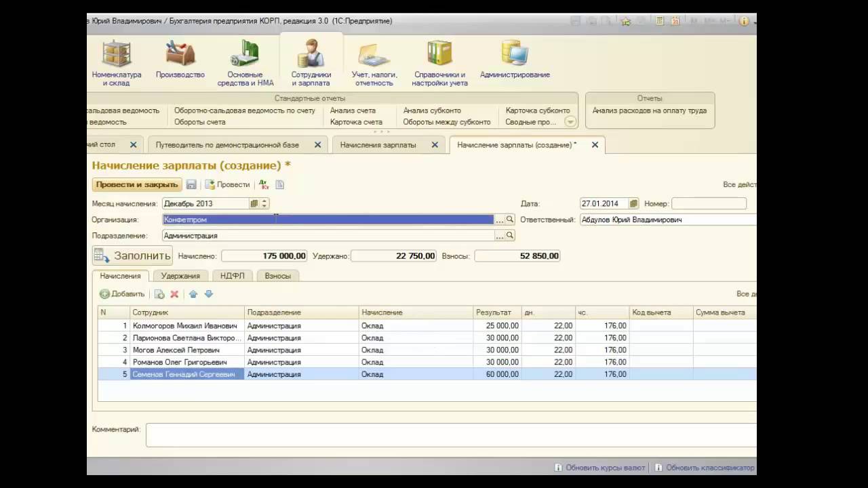
Task: Click Обновить классификатор link
Action: point(710,468)
